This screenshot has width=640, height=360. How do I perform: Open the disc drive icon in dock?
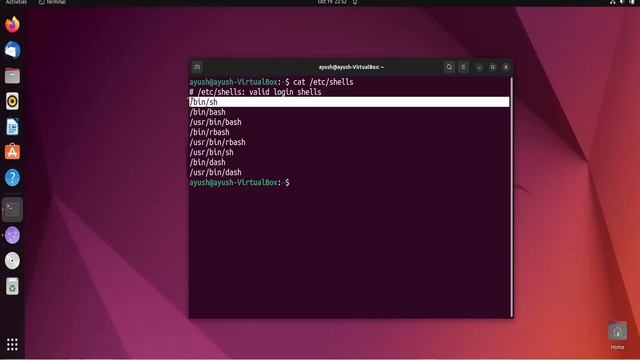(12, 261)
